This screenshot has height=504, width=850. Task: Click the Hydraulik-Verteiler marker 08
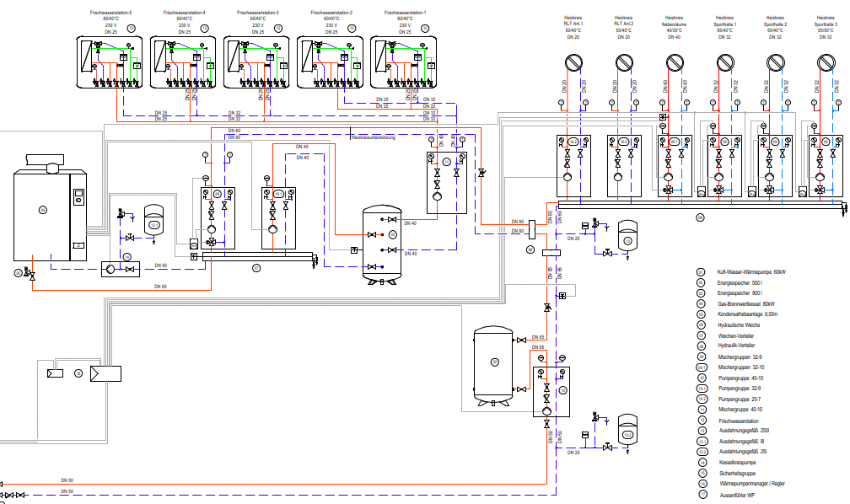(700, 217)
